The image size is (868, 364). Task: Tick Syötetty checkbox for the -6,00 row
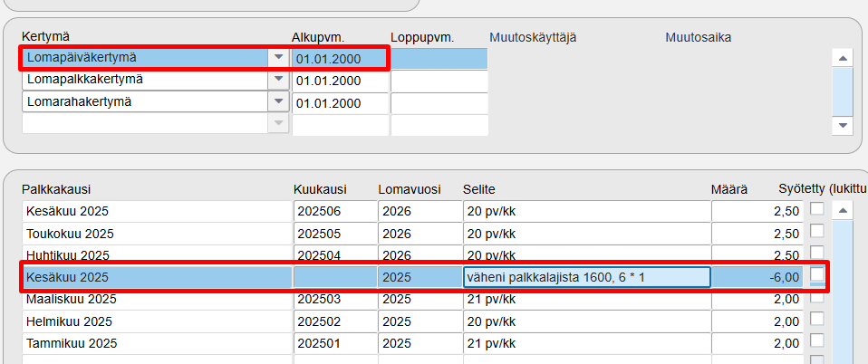(x=817, y=274)
